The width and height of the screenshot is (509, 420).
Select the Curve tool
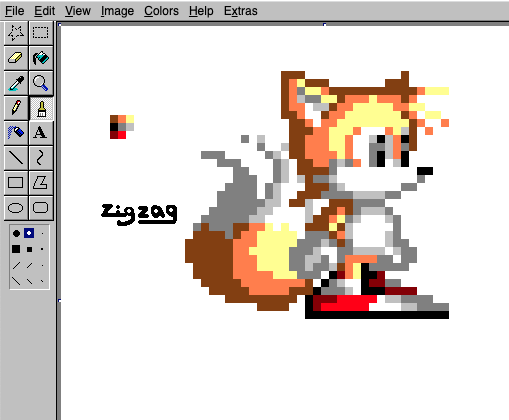click(x=41, y=158)
